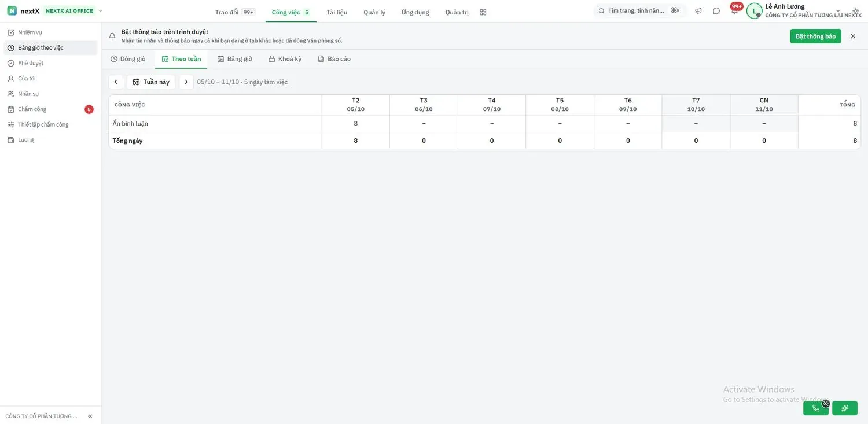Click the Tuần này button

(x=151, y=82)
